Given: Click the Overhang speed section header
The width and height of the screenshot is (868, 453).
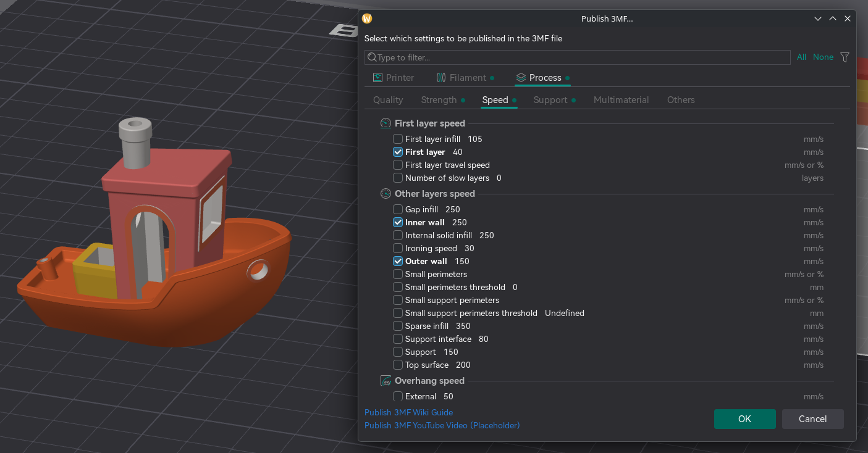Looking at the screenshot, I should (429, 381).
